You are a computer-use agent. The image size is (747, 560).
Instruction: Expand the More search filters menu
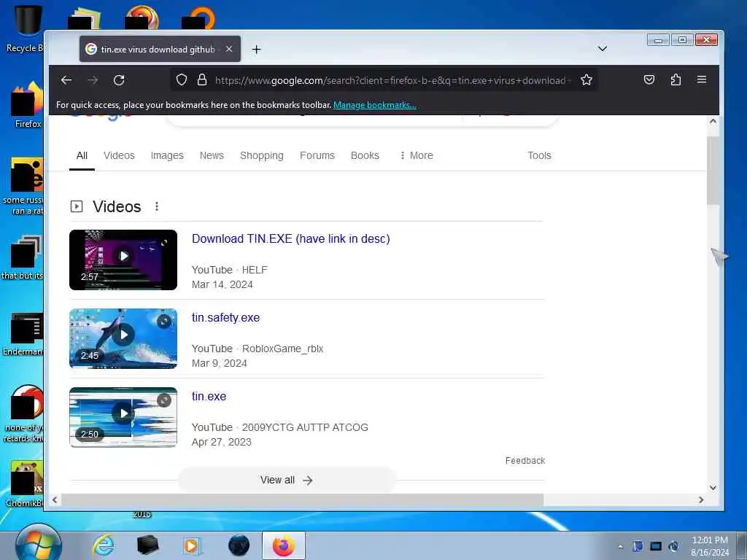click(417, 156)
